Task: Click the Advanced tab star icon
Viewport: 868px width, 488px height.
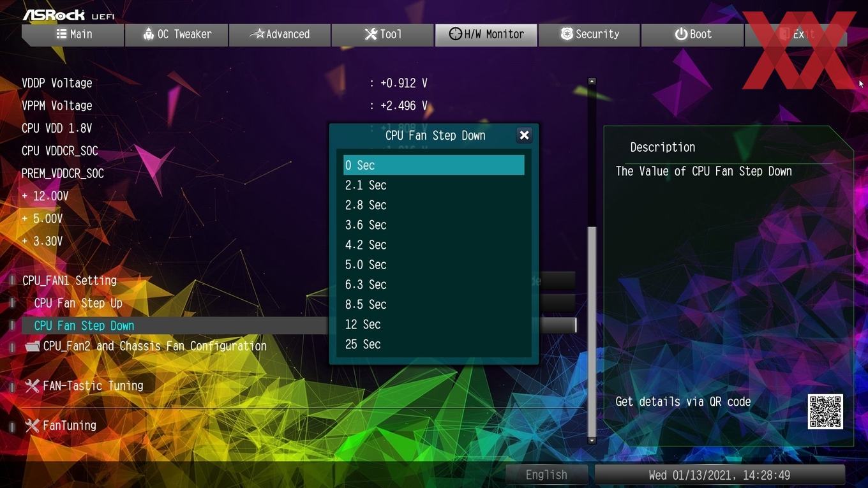Action: click(x=257, y=34)
